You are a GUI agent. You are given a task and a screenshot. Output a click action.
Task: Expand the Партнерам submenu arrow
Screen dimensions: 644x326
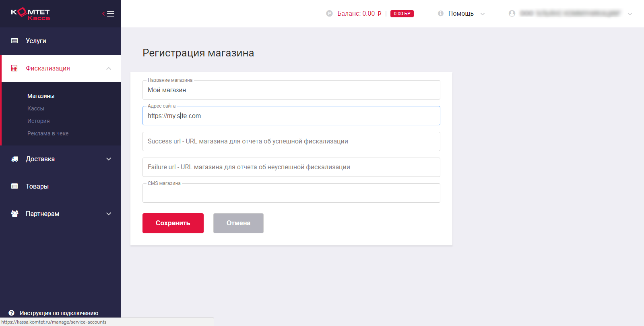tap(109, 214)
